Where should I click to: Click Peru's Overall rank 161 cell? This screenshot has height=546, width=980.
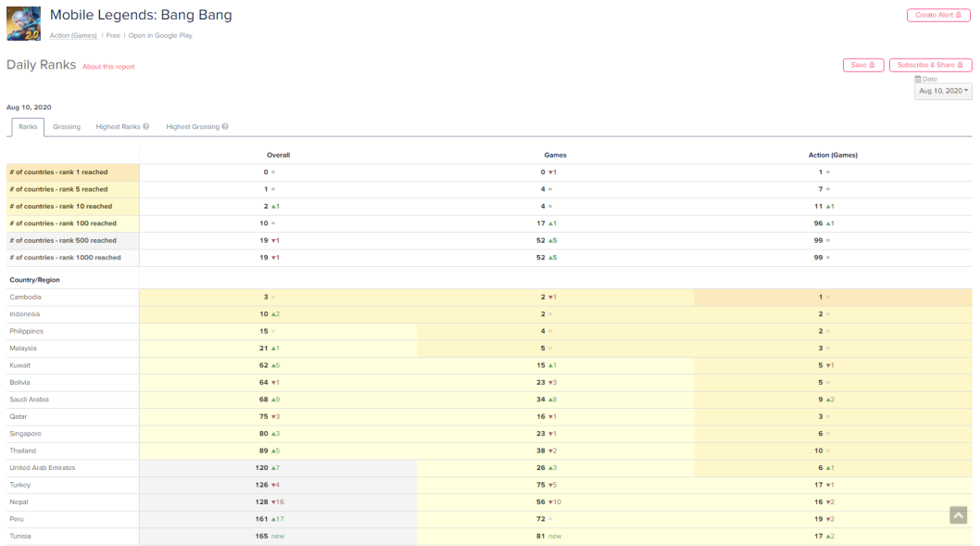tap(278, 519)
